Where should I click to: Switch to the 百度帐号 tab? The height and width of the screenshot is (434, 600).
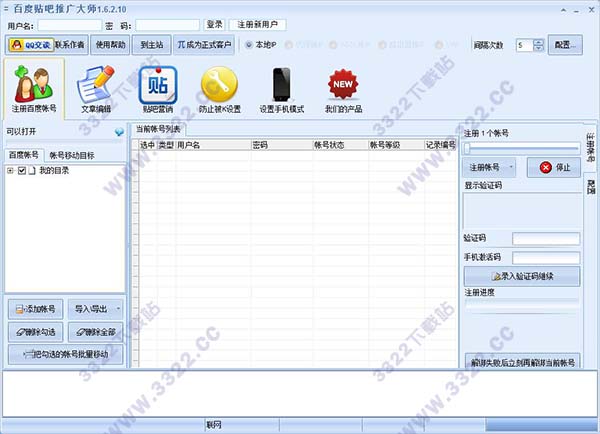coord(24,155)
